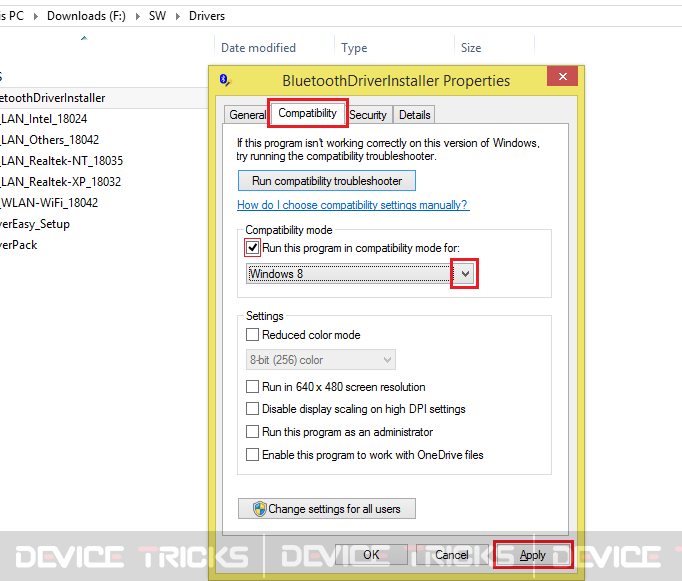682x581 pixels.
Task: Close the BluetoothDriverInstaller Properties dialog
Action: pyautogui.click(x=562, y=77)
